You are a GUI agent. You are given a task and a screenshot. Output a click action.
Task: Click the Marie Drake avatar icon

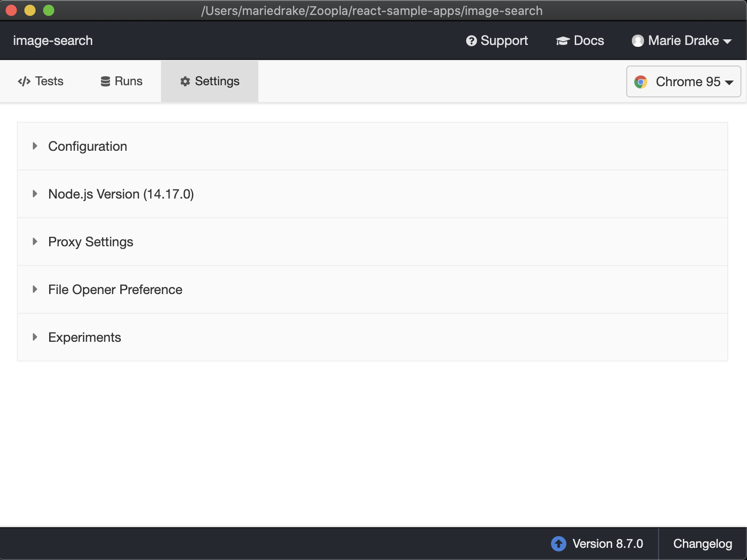click(x=637, y=41)
